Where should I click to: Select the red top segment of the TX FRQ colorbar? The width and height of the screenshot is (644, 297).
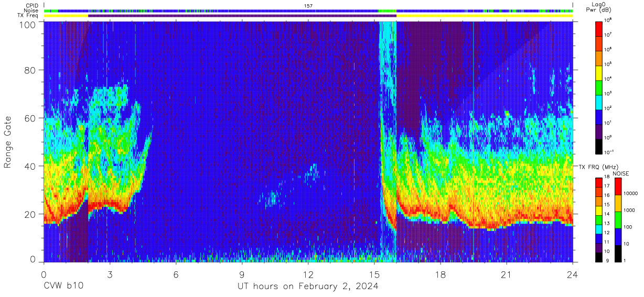tap(599, 183)
